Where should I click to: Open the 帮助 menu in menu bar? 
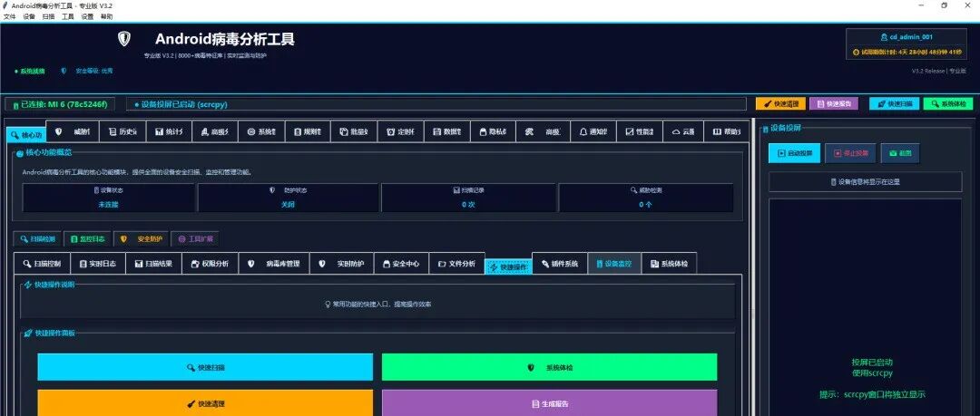106,17
